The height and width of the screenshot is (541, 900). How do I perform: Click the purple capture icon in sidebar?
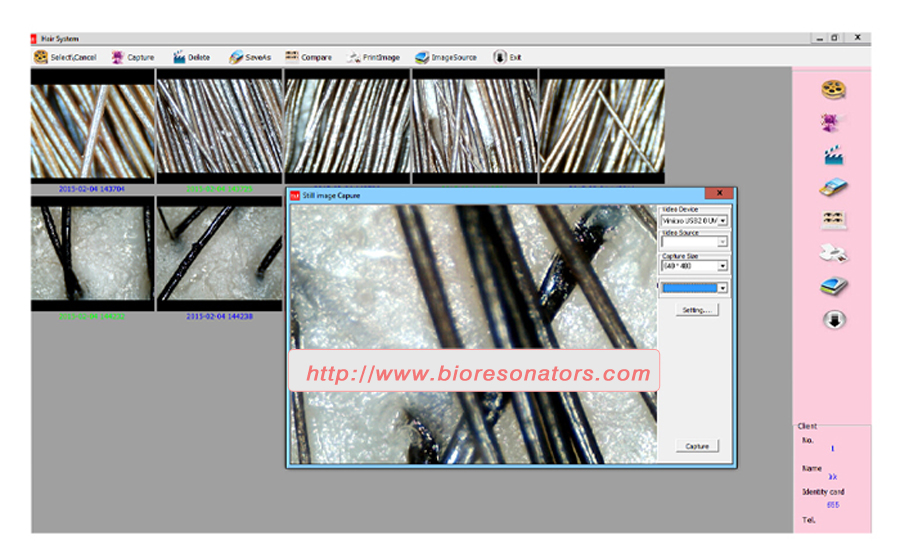tap(830, 122)
